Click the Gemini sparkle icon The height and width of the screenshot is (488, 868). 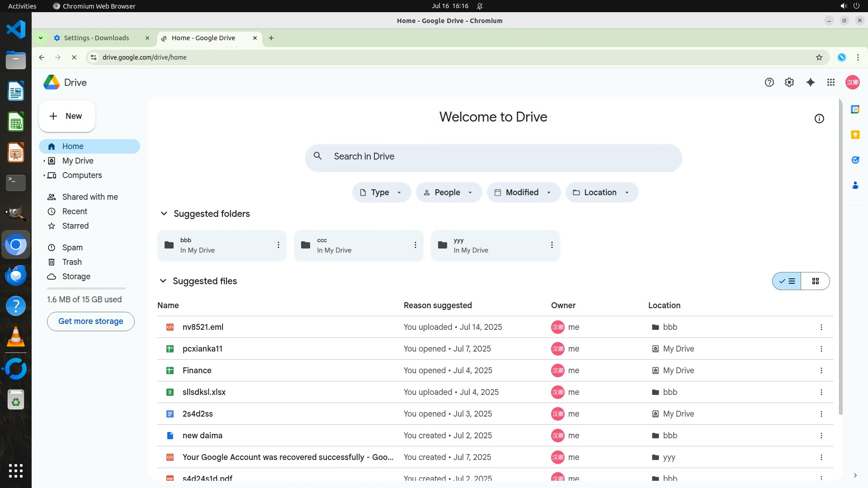(x=810, y=82)
